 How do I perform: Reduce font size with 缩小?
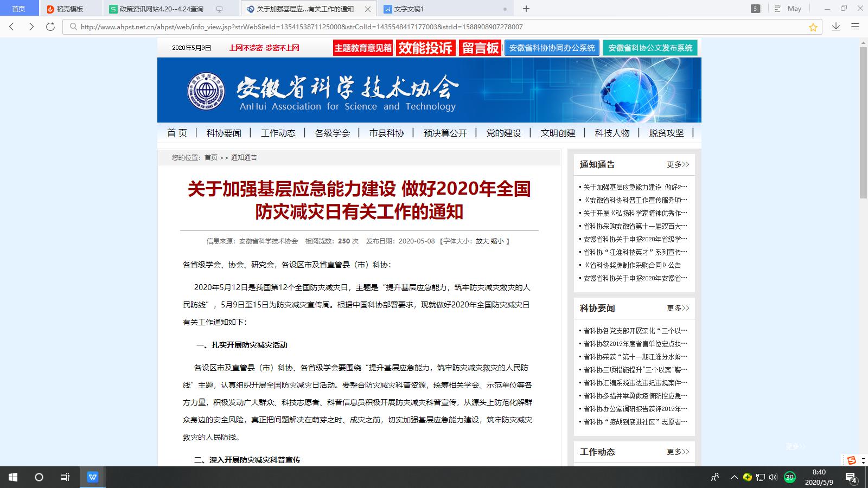click(x=497, y=241)
